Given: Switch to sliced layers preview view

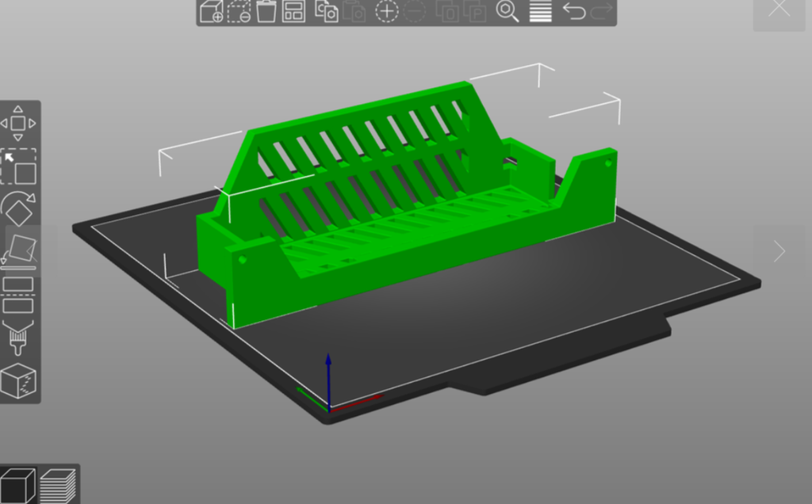Looking at the screenshot, I should click(x=57, y=485).
